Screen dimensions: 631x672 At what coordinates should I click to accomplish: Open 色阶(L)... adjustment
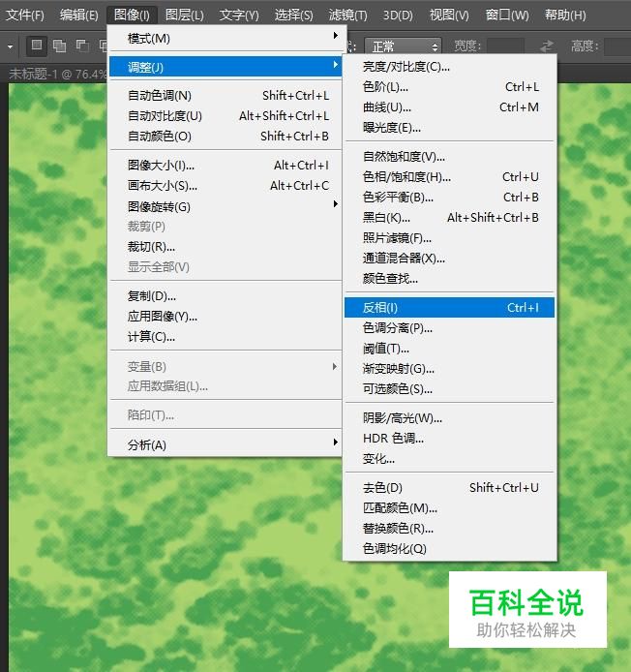pos(449,87)
